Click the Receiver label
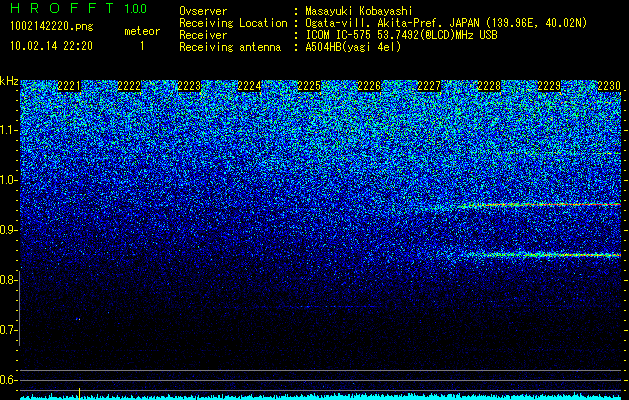Image resolution: width=629 pixels, height=400 pixels. click(x=203, y=35)
